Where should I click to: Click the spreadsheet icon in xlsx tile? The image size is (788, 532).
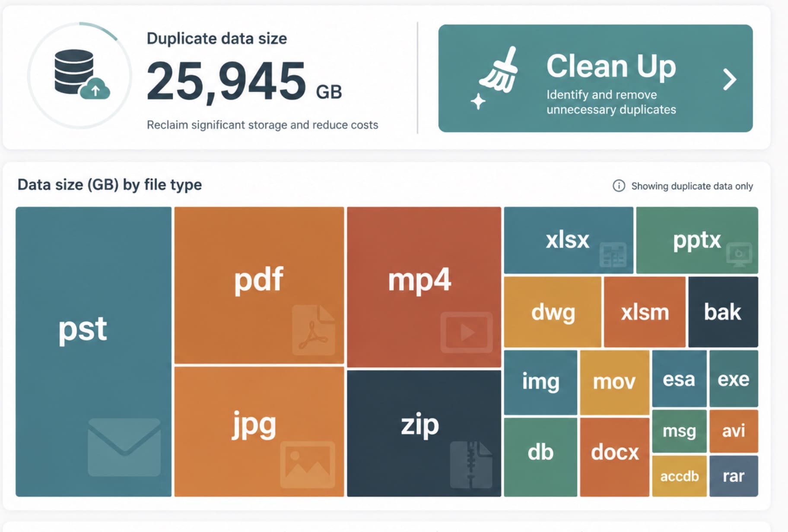[613, 255]
